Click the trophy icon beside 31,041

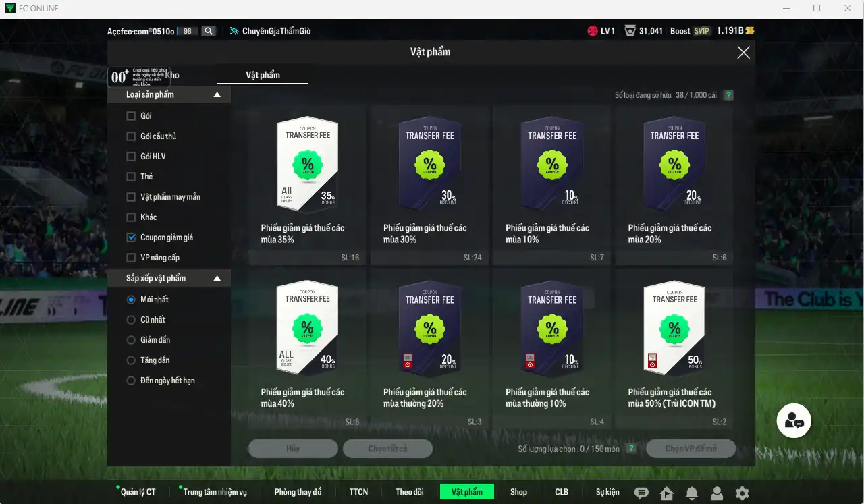pyautogui.click(x=630, y=31)
